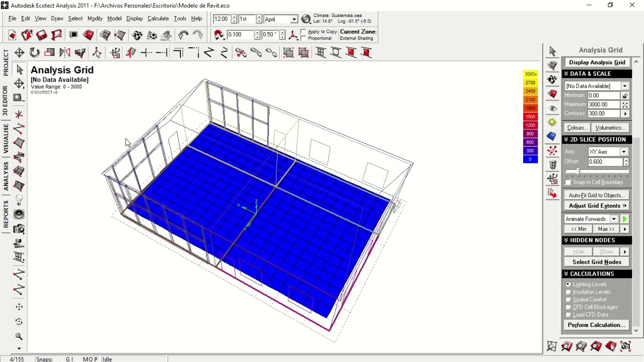The height and width of the screenshot is (362, 644).
Task: Click the blue 0 legend swatch
Action: (x=530, y=159)
